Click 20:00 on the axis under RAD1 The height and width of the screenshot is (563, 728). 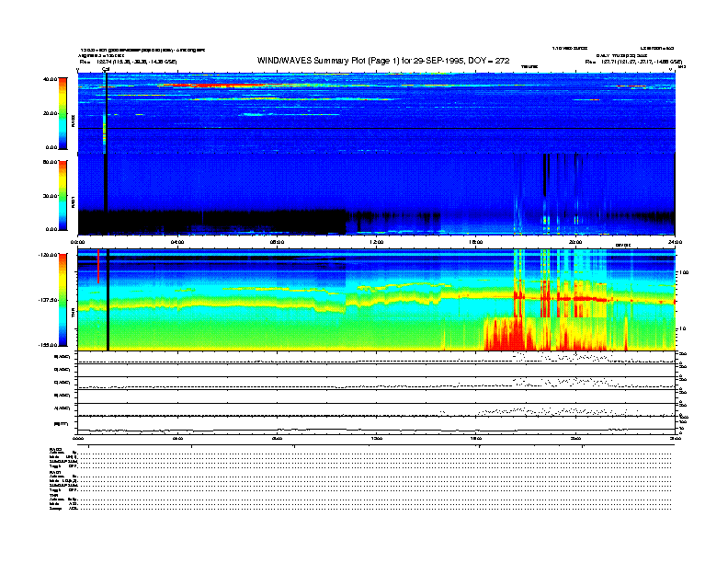coord(575,242)
